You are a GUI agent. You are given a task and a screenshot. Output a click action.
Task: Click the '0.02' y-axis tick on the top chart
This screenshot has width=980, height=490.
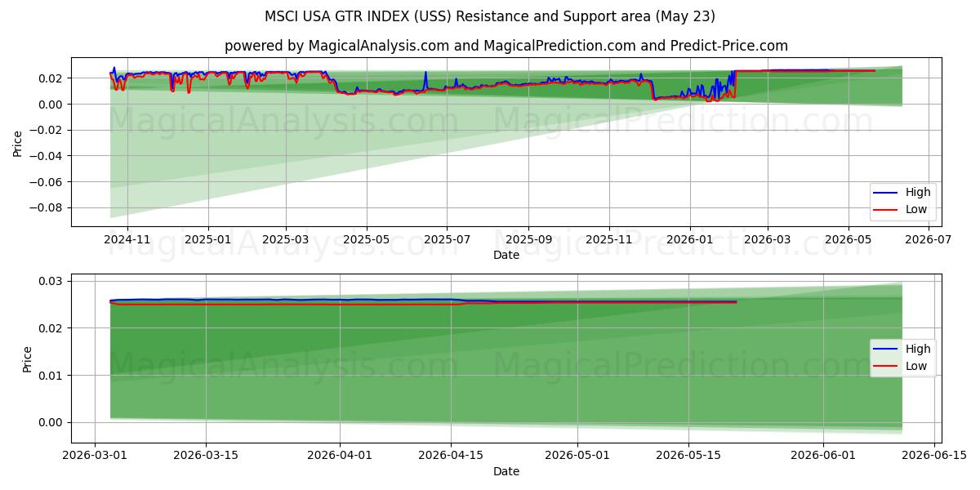(x=52, y=78)
